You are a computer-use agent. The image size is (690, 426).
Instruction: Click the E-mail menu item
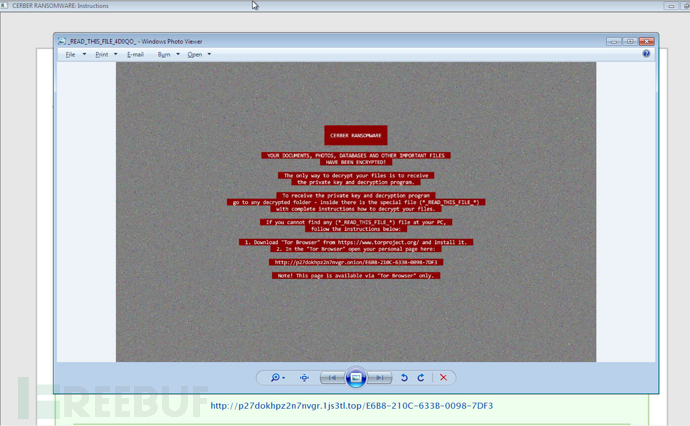click(135, 55)
